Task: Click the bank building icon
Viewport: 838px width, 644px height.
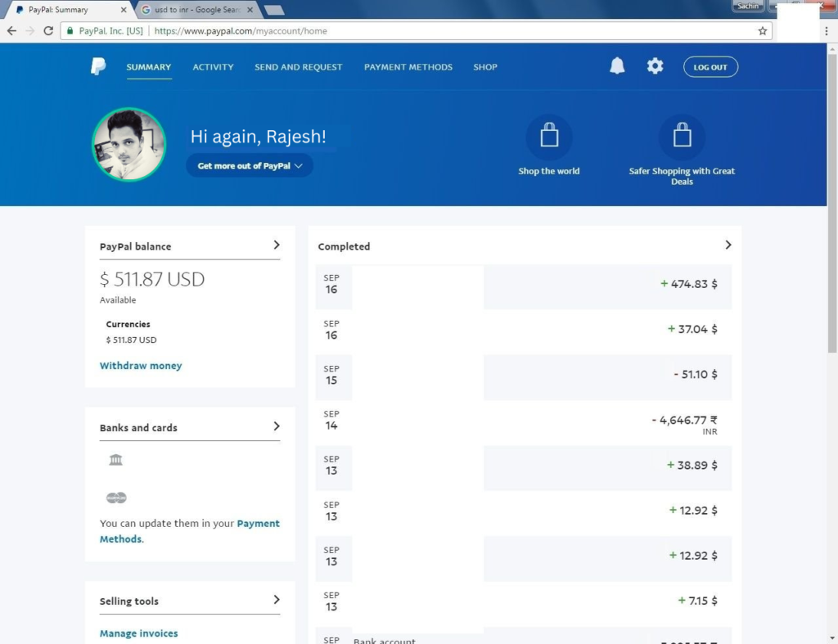Action: [115, 460]
